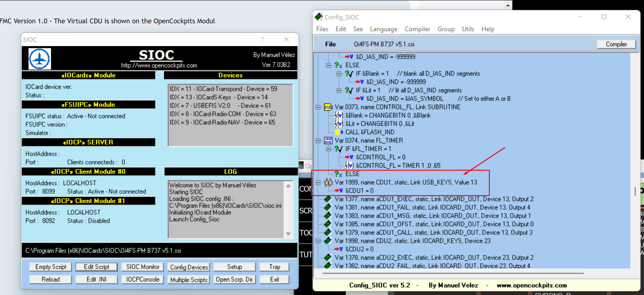Click the red arrow icon beside &D_IAS_IND = &IAS_SYMBOL
The image size is (644, 295).
360,99
